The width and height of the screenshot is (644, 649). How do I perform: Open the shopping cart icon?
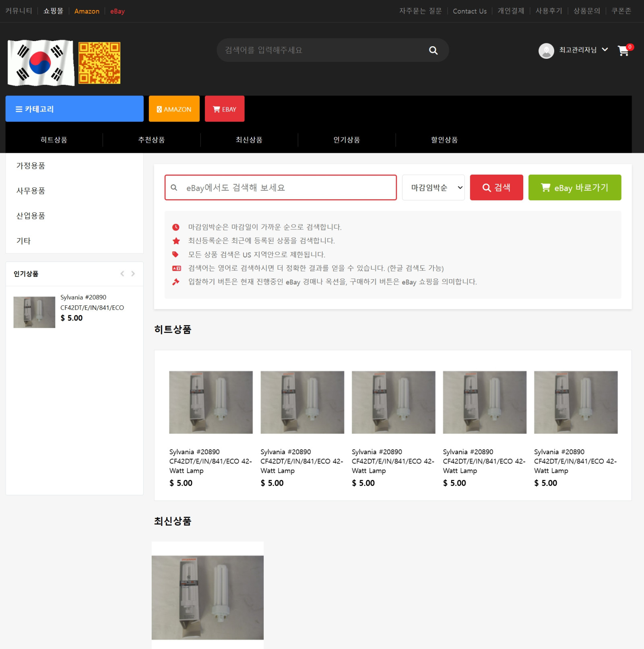(623, 52)
